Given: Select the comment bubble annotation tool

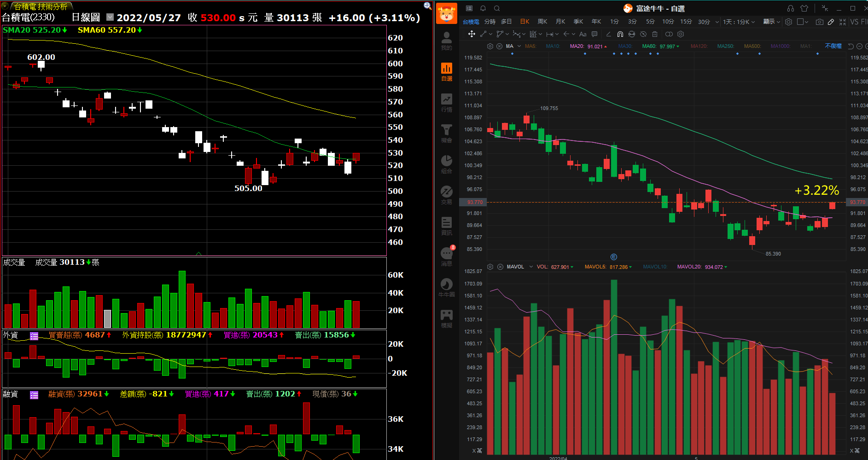Looking at the screenshot, I should (x=594, y=34).
